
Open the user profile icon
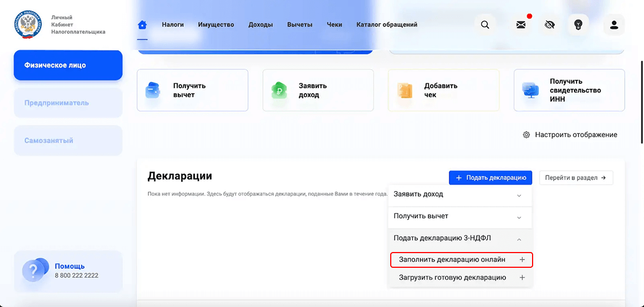tap(614, 24)
